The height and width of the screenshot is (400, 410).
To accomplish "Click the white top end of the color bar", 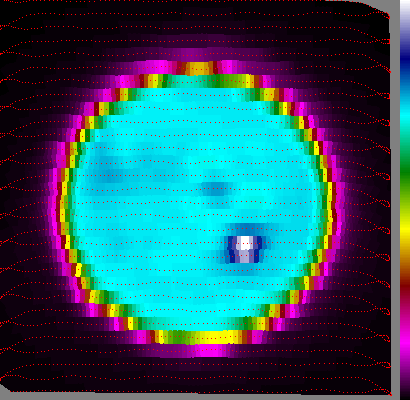I will [405, 11].
